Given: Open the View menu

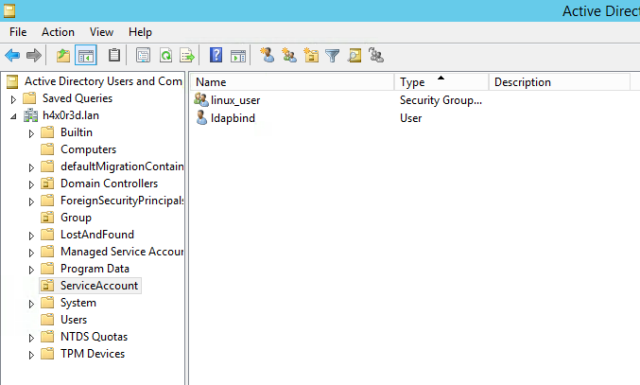Looking at the screenshot, I should (102, 32).
